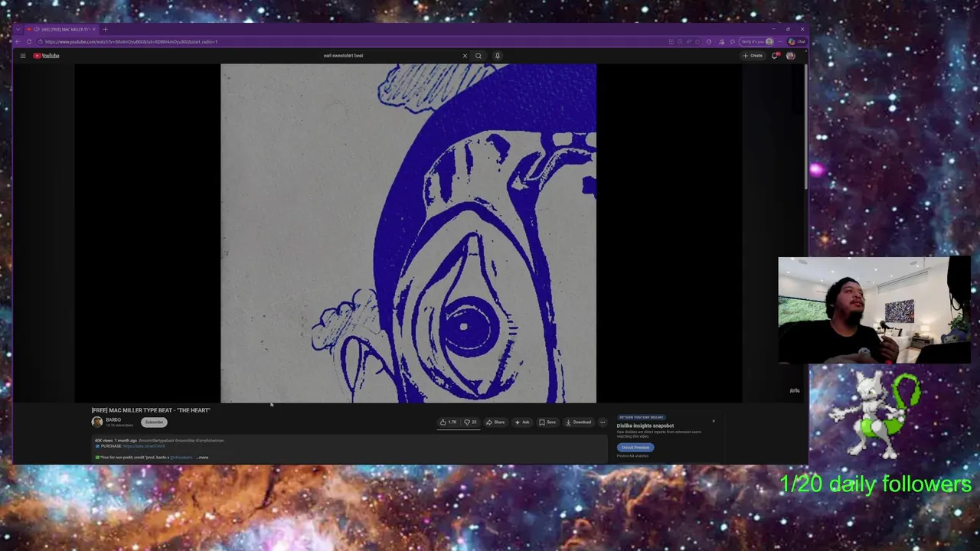Viewport: 980px width, 551px height.
Task: Click the Ask button below video
Action: pos(522,422)
